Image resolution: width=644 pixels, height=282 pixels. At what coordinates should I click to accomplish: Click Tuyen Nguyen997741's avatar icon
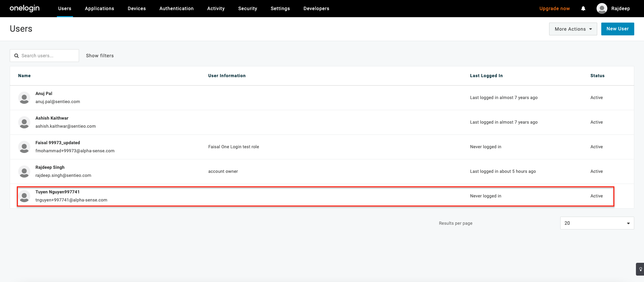[x=24, y=196]
